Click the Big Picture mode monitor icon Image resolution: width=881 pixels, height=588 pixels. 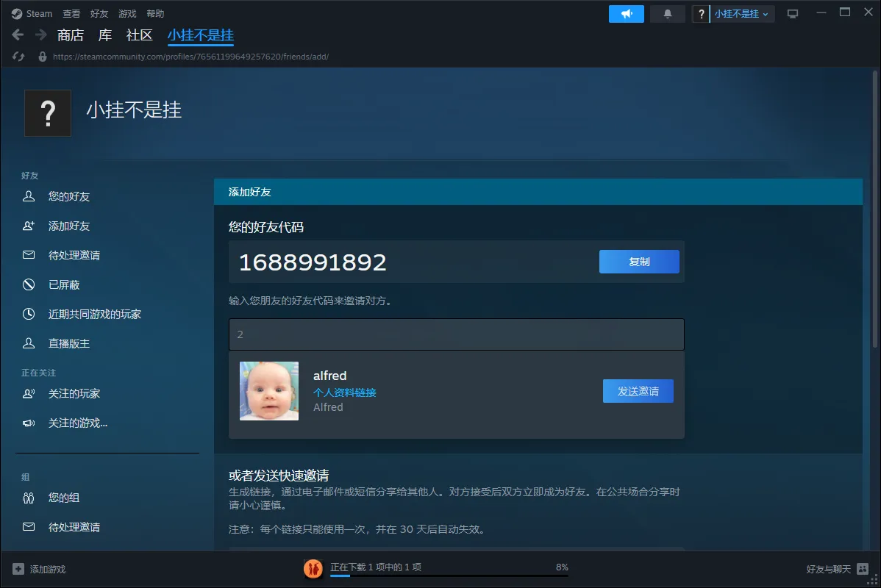coord(793,14)
